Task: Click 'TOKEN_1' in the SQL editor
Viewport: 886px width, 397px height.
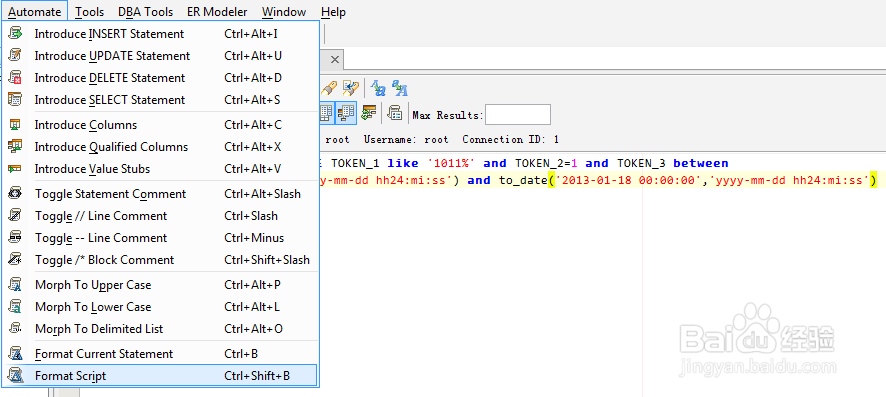Action: coord(355,163)
